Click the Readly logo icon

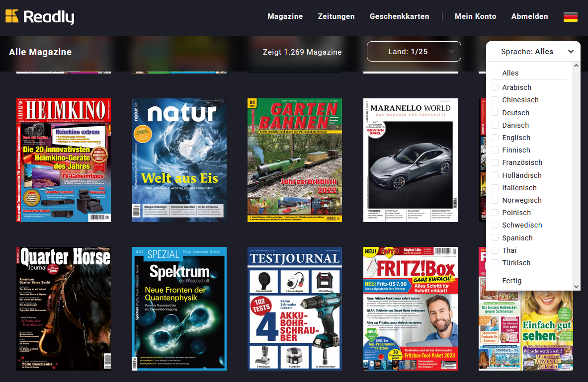11,16
